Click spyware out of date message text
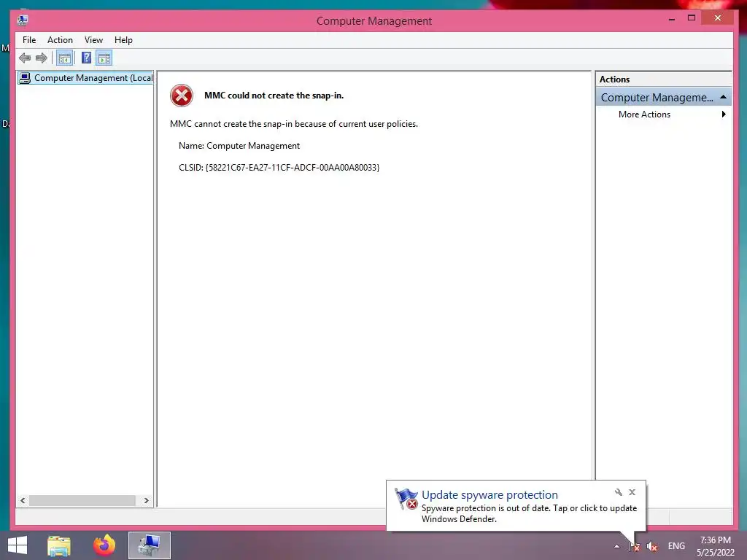747x560 pixels. point(529,513)
